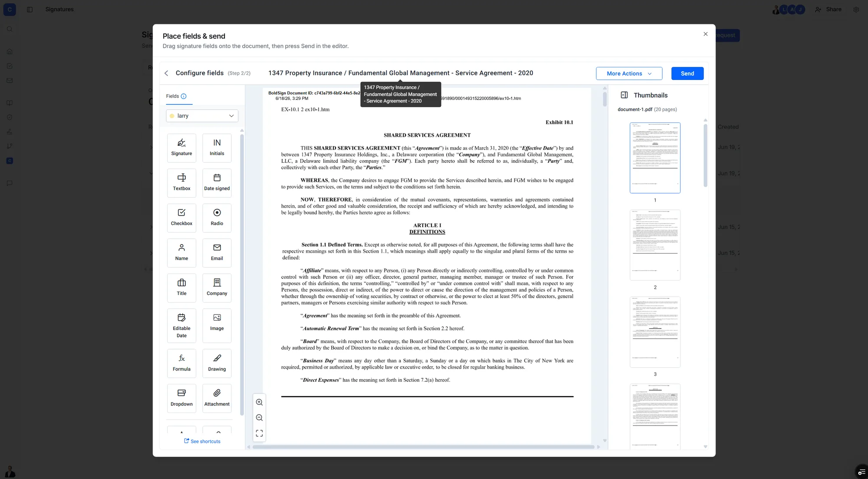Open the More Actions dropdown
Image resolution: width=868 pixels, height=479 pixels.
[x=629, y=73]
